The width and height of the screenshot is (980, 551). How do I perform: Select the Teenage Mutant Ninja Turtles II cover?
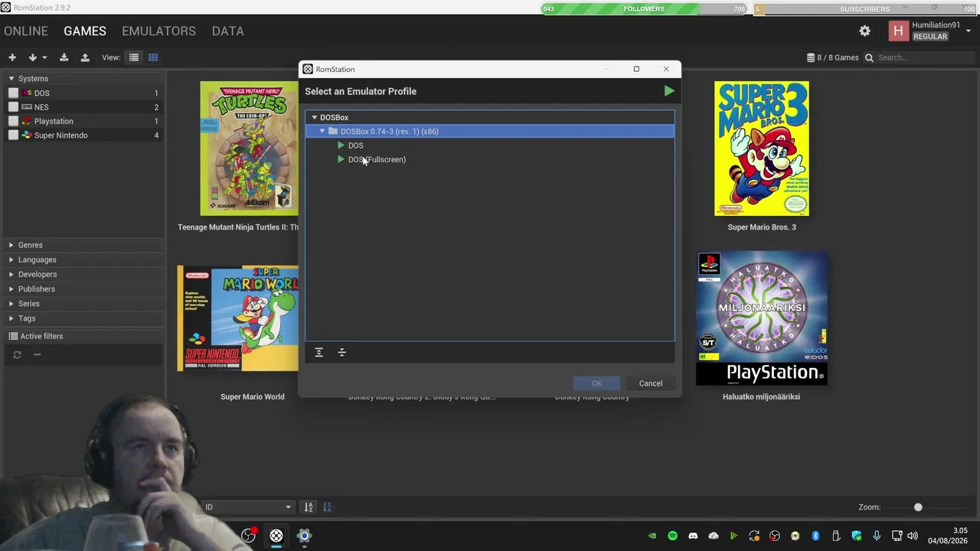coord(249,148)
